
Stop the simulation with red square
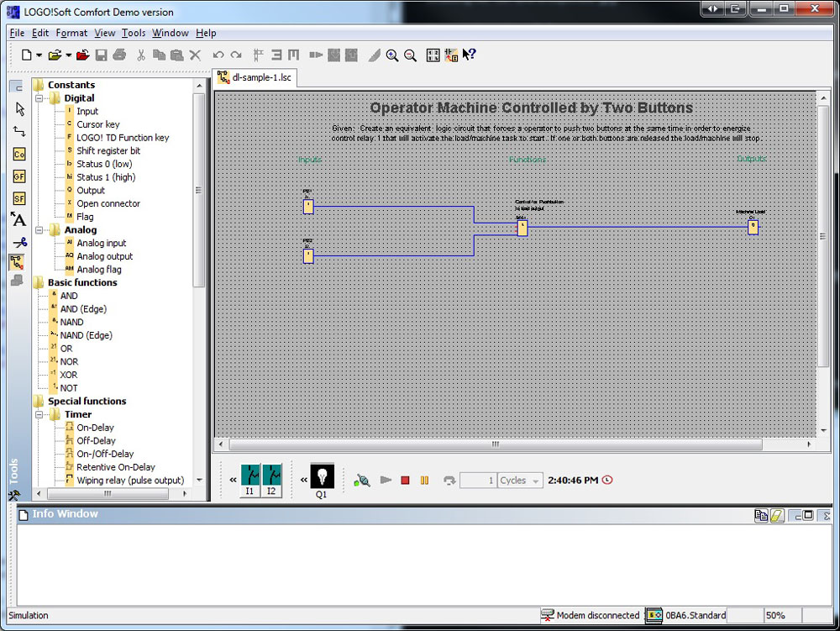click(x=405, y=481)
